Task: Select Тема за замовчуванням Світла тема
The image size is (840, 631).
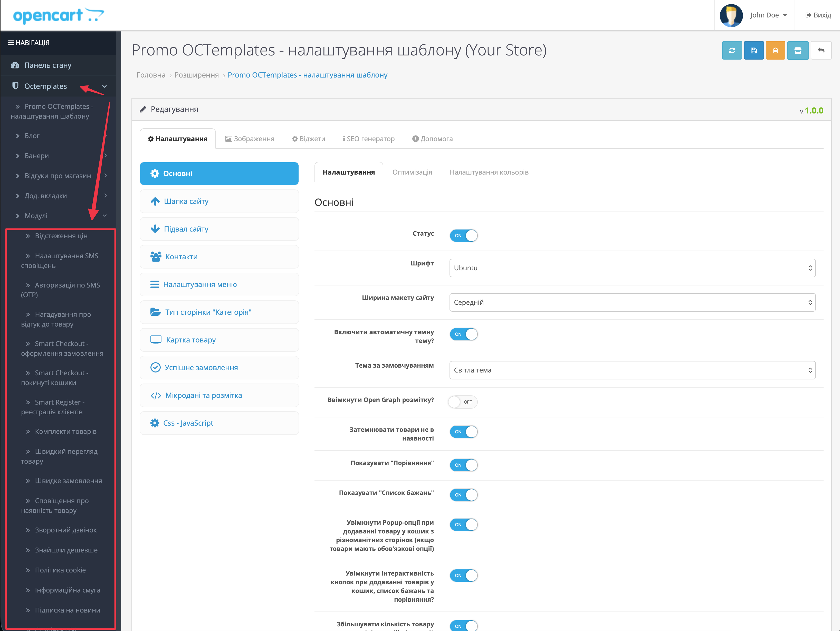Action: 632,370
